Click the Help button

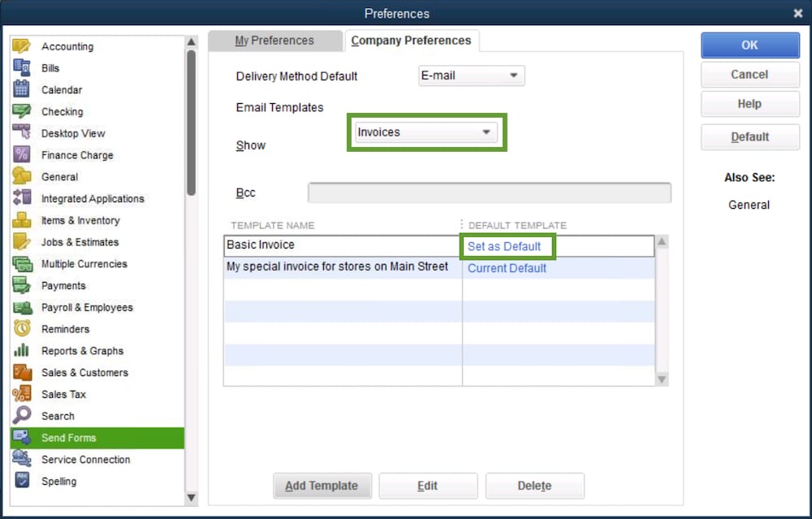tap(749, 104)
